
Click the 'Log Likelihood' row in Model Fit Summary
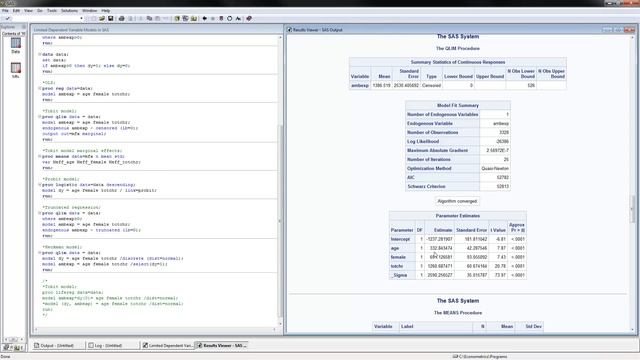(458, 141)
